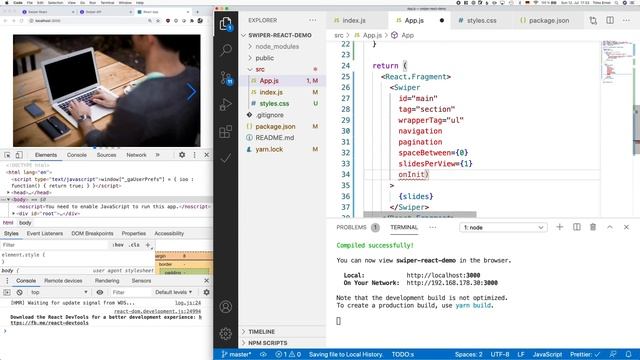Close the console drawer
This screenshot has height=360, width=640.
coord(207,281)
